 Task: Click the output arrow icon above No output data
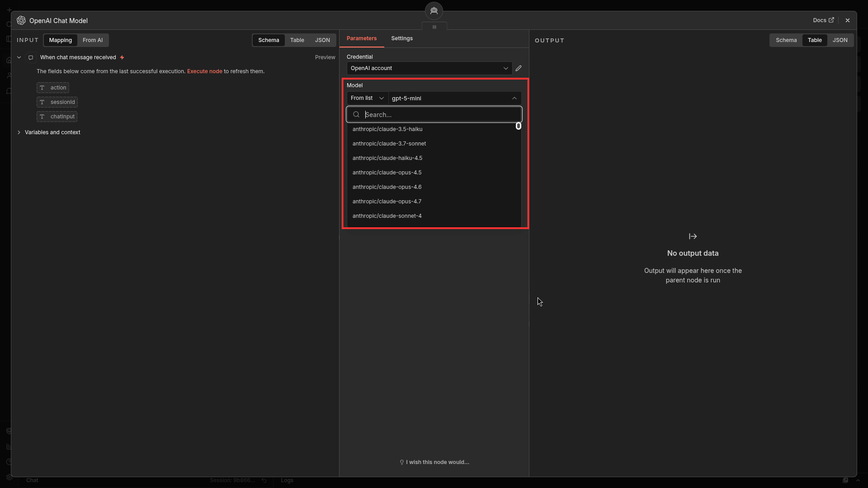tap(693, 236)
